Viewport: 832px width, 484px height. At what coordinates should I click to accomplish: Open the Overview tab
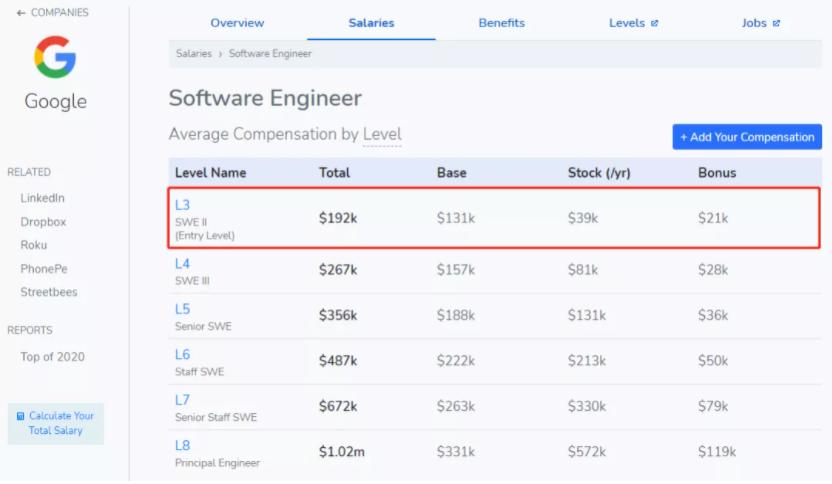237,23
